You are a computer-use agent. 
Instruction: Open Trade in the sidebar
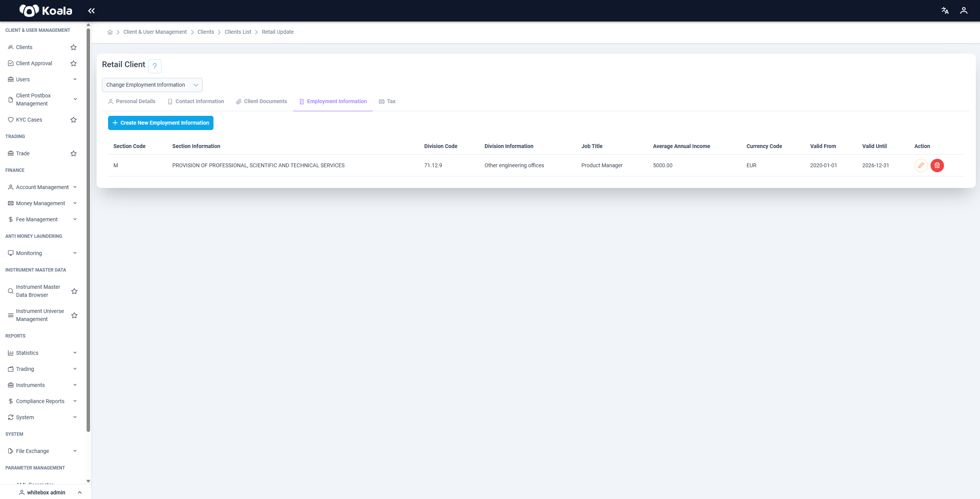click(23, 153)
